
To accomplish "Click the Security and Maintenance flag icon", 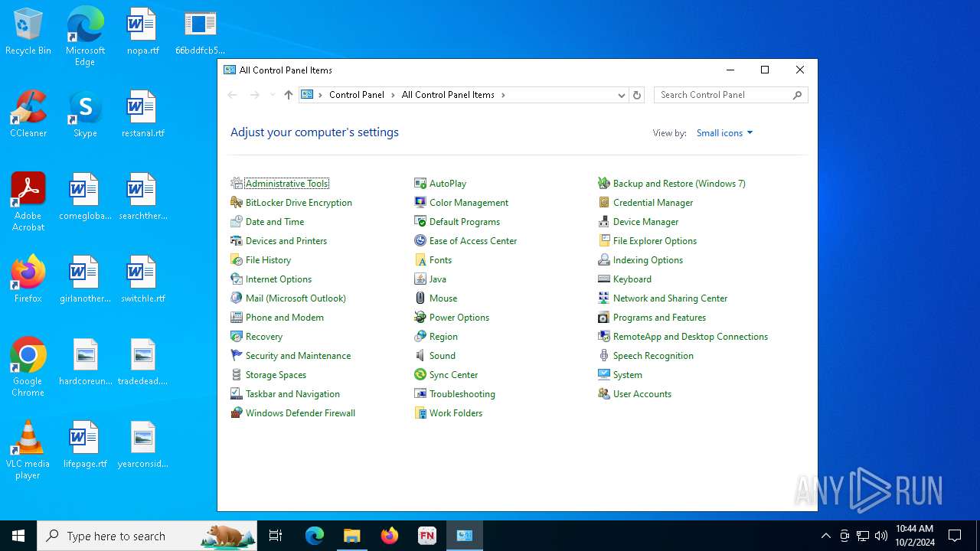I will coord(237,356).
